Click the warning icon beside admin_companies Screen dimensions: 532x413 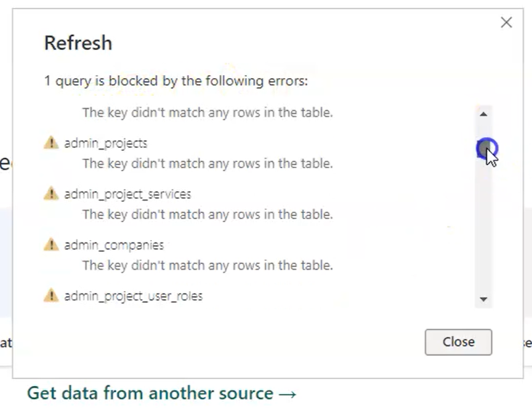pyautogui.click(x=51, y=245)
